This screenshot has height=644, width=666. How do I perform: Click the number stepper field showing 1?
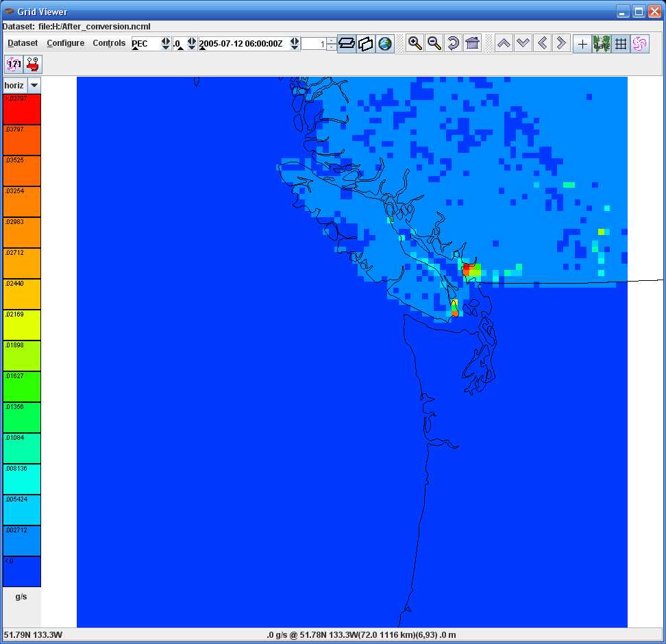[x=313, y=44]
